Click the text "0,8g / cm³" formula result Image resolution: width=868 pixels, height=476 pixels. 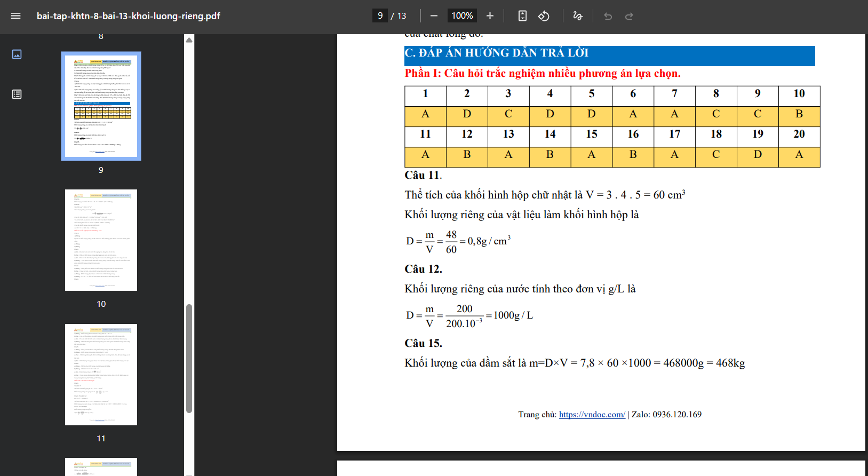tap(489, 241)
